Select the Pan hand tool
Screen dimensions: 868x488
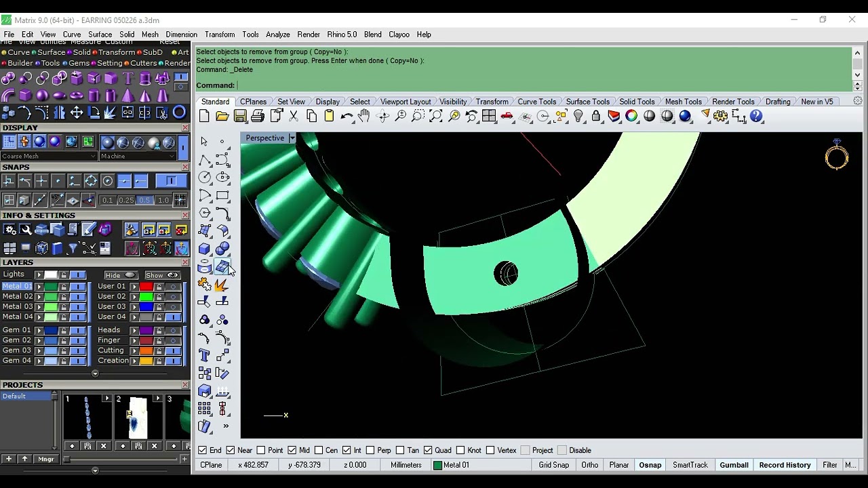click(364, 117)
